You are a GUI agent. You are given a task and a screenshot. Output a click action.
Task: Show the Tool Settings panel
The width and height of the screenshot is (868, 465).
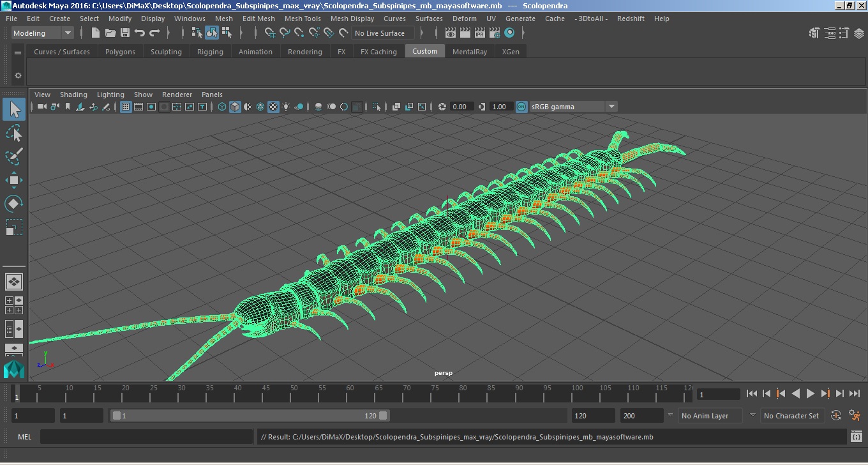pyautogui.click(x=844, y=33)
